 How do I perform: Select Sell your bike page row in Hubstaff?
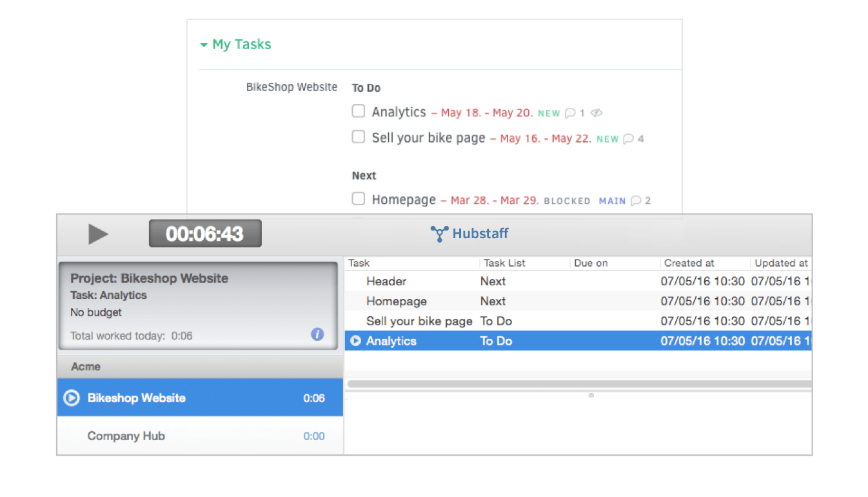(x=578, y=321)
